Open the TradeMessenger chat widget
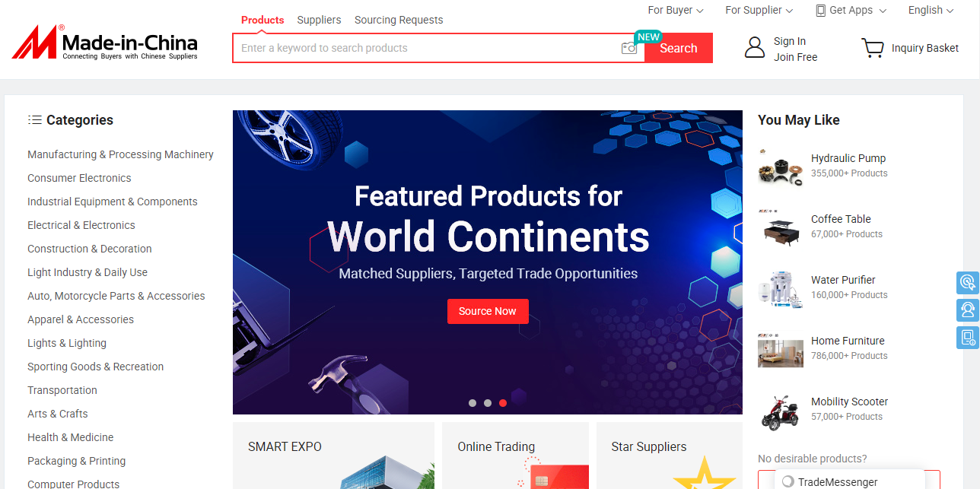The width and height of the screenshot is (980, 489). click(x=850, y=481)
